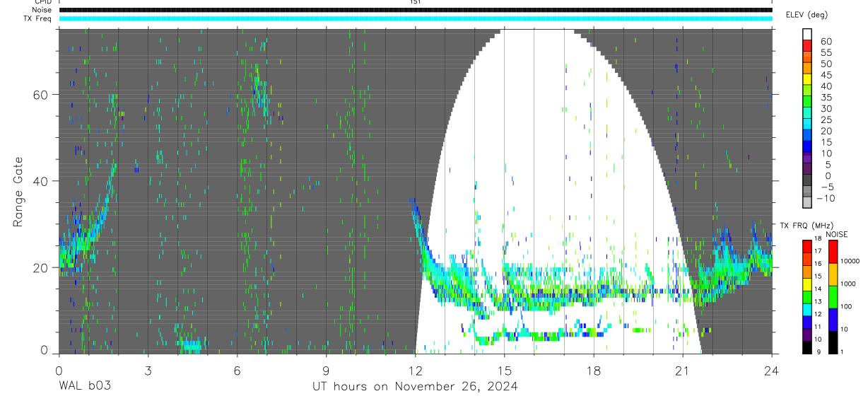The image size is (868, 401).
Task: Click the 'WAL b03' station label
Action: click(x=85, y=386)
